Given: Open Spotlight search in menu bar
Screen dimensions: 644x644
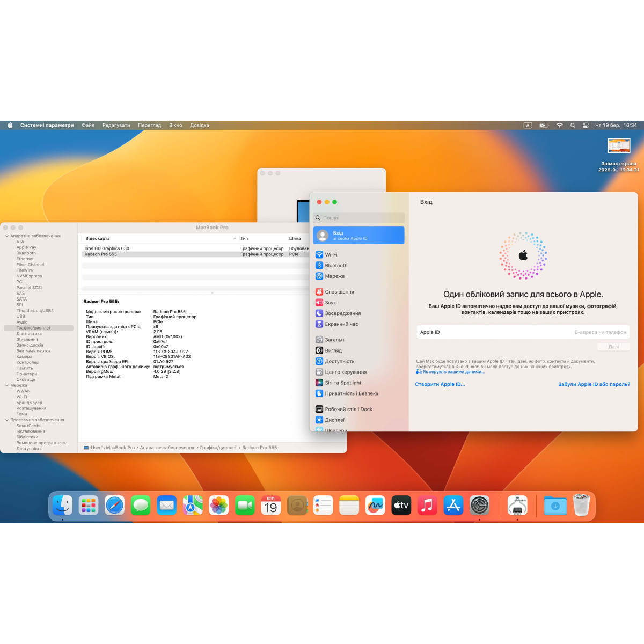Looking at the screenshot, I should (573, 125).
